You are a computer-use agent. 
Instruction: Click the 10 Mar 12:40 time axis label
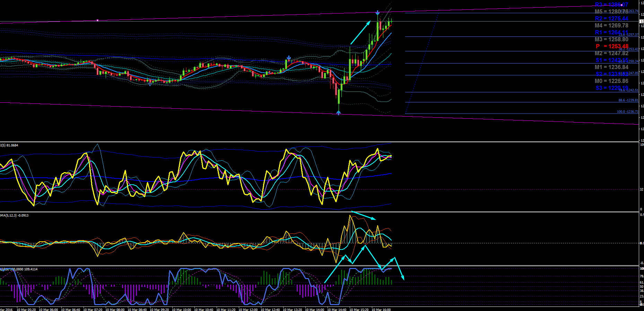click(270, 310)
